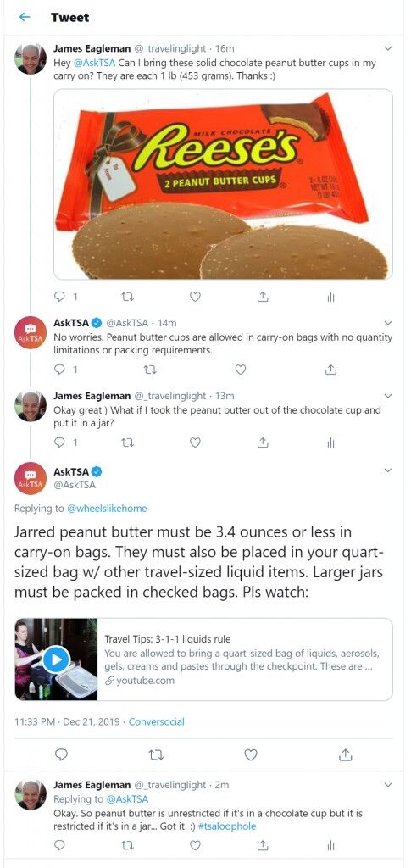The image size is (411, 868).
Task: View analytics on the 13m jar question tweet
Action: [330, 442]
